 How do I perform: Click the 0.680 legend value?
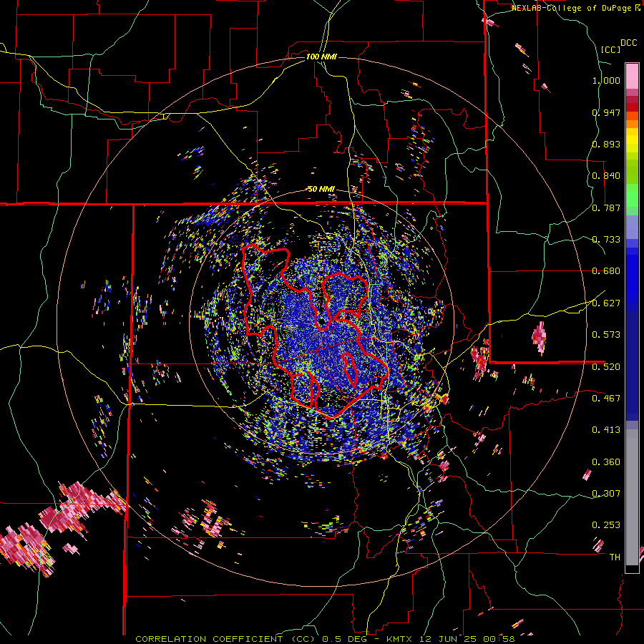pos(606,271)
